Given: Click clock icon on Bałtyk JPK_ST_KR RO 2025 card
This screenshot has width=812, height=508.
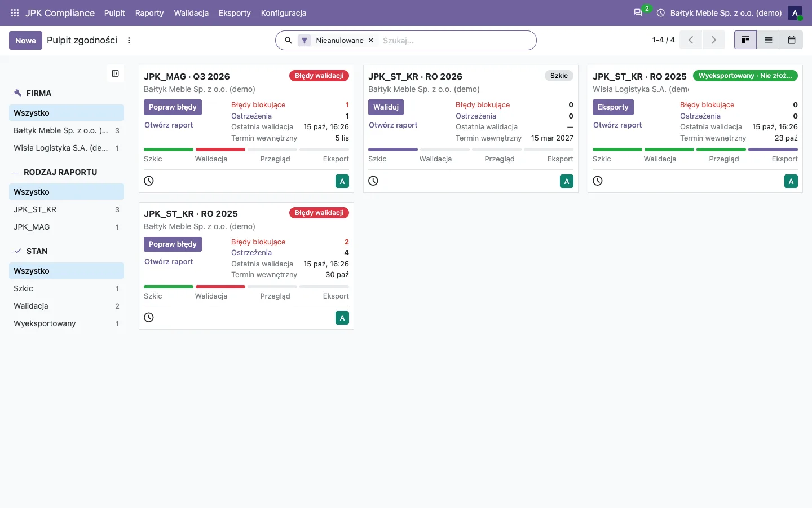Looking at the screenshot, I should [149, 318].
